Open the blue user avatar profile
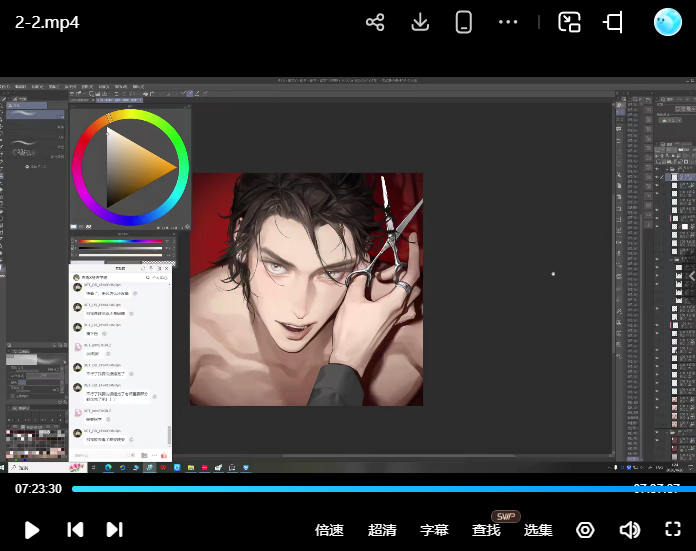The height and width of the screenshot is (551, 696). tap(668, 22)
